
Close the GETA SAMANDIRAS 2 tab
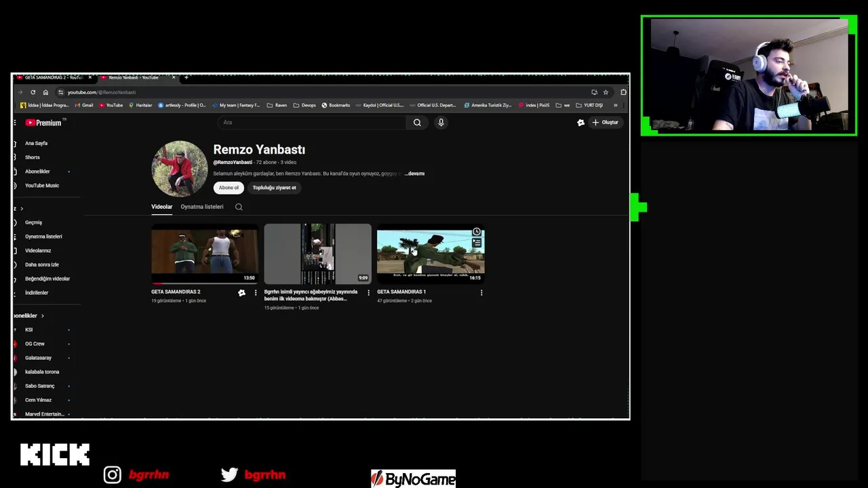tap(90, 77)
